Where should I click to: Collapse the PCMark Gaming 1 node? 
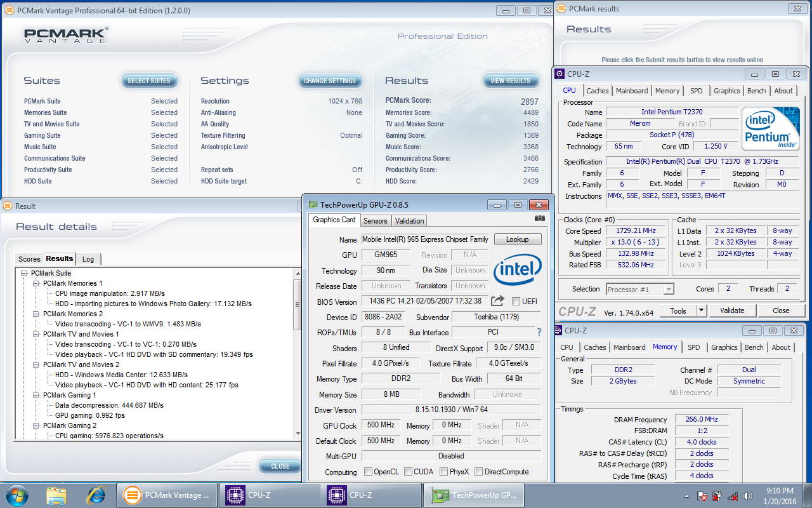pos(36,395)
